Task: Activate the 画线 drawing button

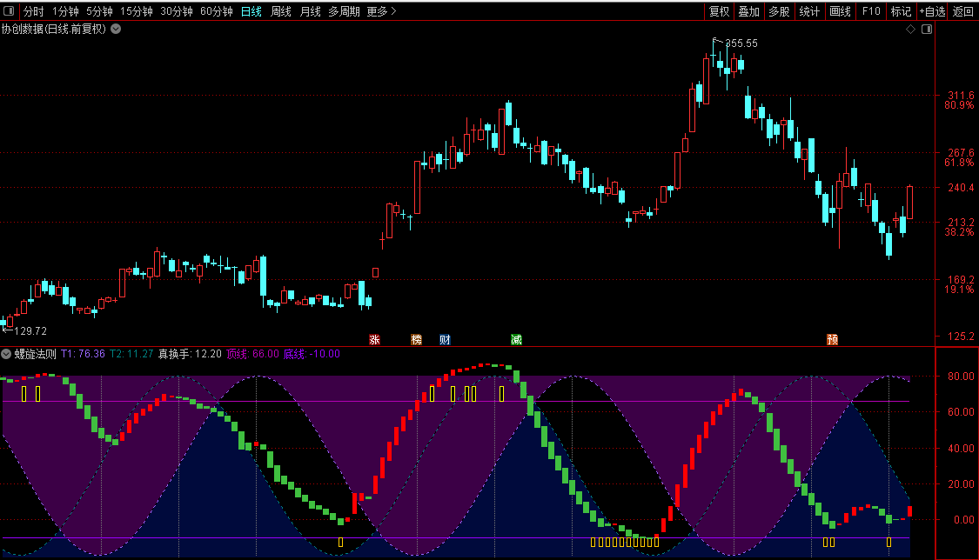Action: click(x=840, y=11)
